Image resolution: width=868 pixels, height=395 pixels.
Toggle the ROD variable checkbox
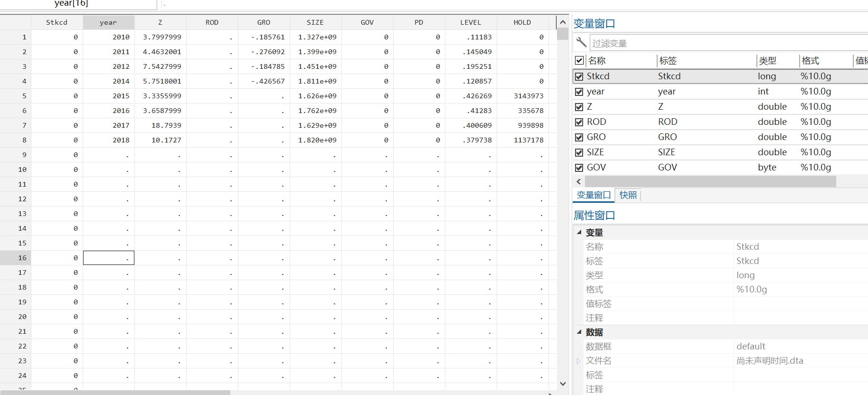[579, 122]
